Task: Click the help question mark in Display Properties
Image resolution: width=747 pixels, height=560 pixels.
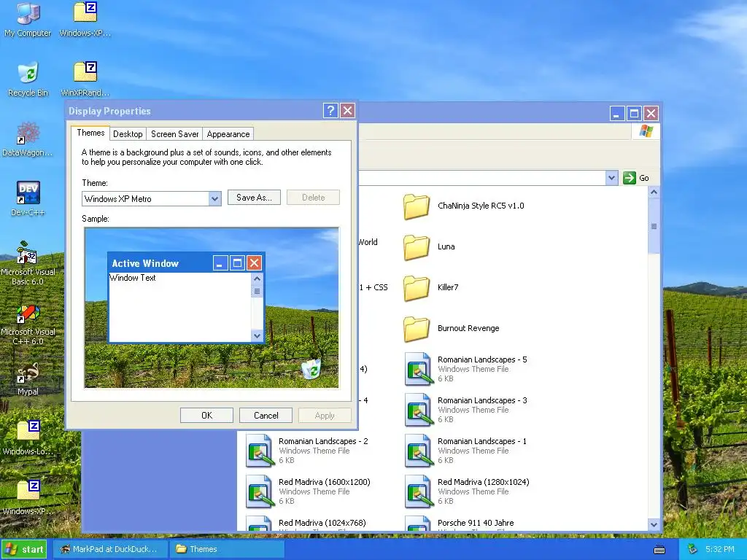Action: (330, 111)
